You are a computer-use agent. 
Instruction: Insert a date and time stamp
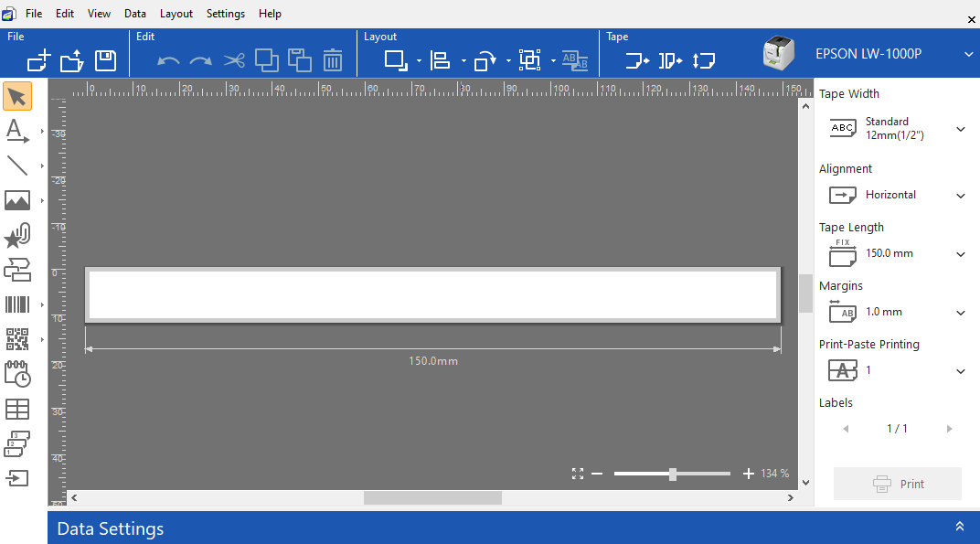tap(16, 374)
